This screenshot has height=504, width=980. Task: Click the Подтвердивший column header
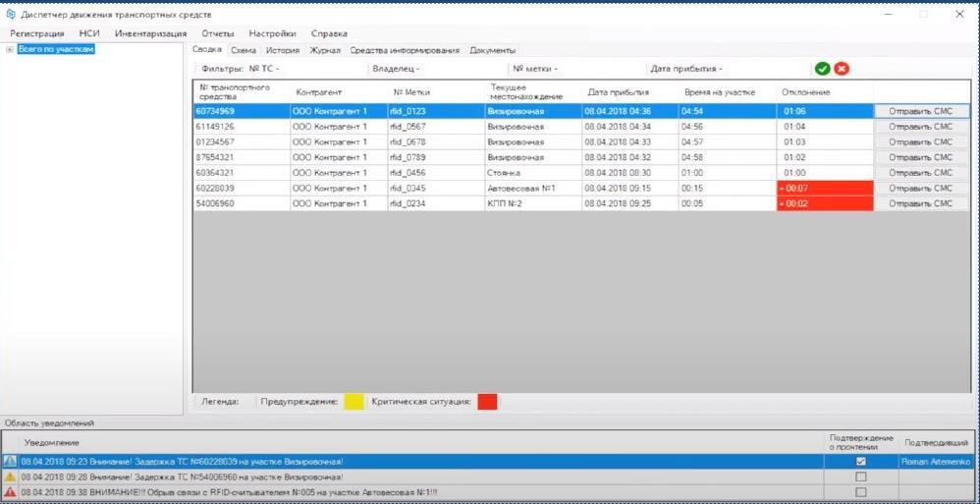pos(936,443)
